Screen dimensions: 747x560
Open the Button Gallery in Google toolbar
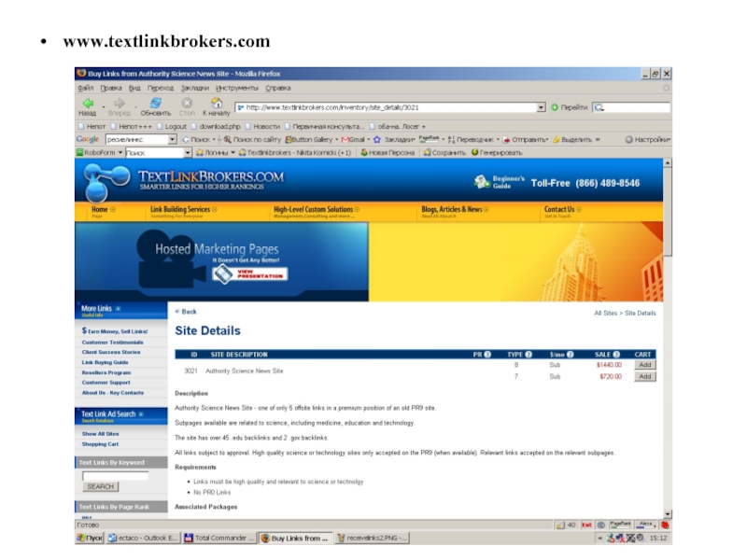[x=308, y=139]
